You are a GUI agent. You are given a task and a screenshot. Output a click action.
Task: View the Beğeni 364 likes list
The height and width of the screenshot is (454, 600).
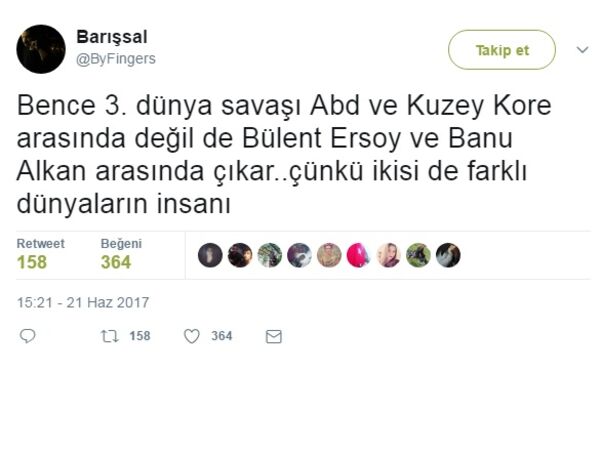(121, 254)
